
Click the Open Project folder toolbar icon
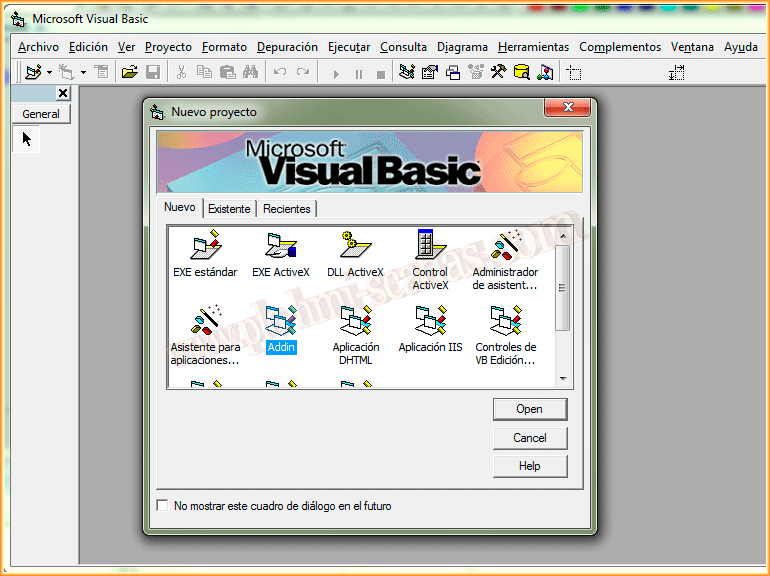click(x=129, y=73)
